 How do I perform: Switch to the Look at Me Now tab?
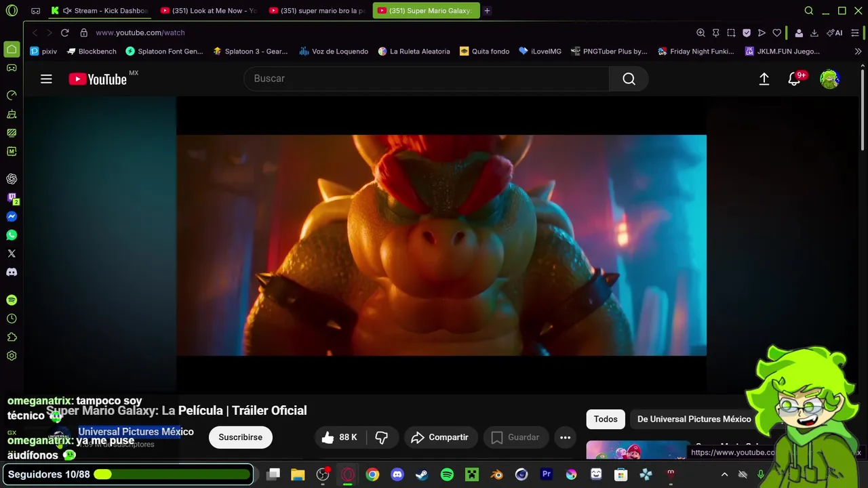tap(209, 11)
